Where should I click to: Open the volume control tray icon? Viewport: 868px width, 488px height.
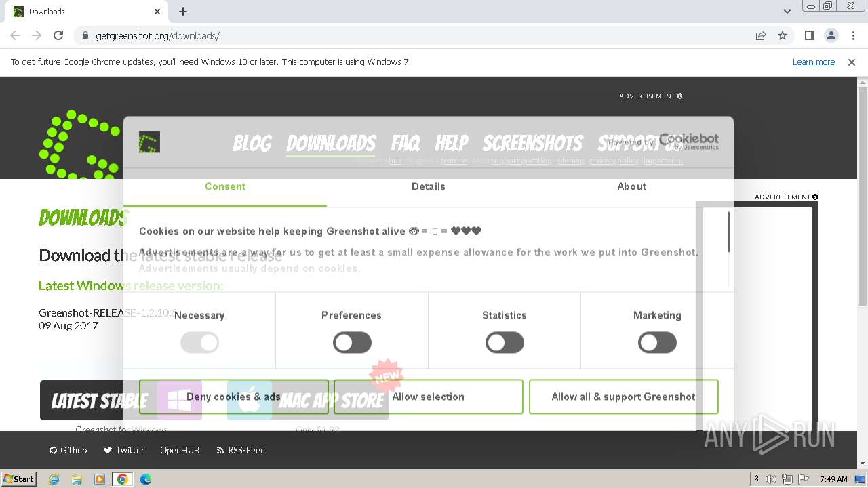point(771,479)
